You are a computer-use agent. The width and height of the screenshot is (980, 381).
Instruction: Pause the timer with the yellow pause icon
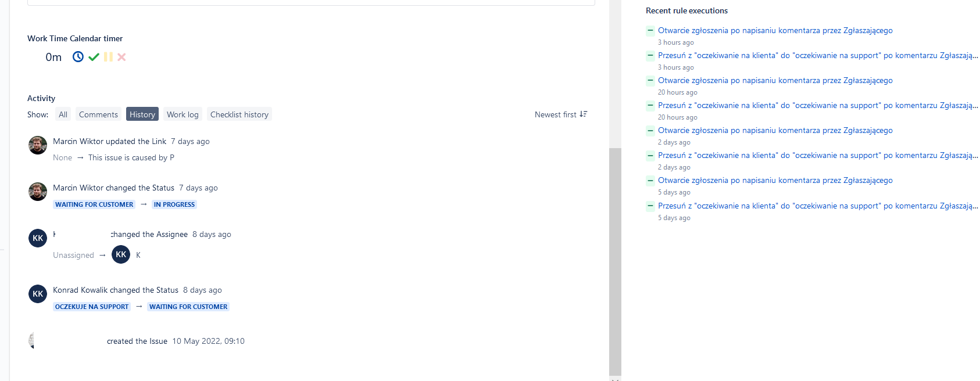(108, 57)
